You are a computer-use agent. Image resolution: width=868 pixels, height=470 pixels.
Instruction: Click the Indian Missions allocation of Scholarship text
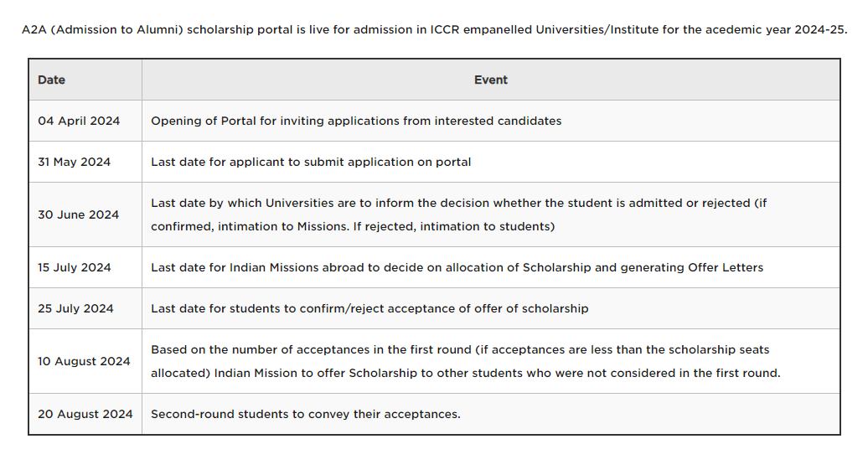coord(457,267)
